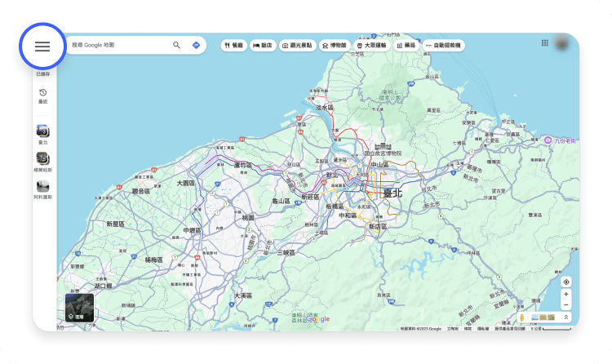Open the 圖層 layers satellite thumbnail
The width and height of the screenshot is (612, 364).
[x=79, y=308]
